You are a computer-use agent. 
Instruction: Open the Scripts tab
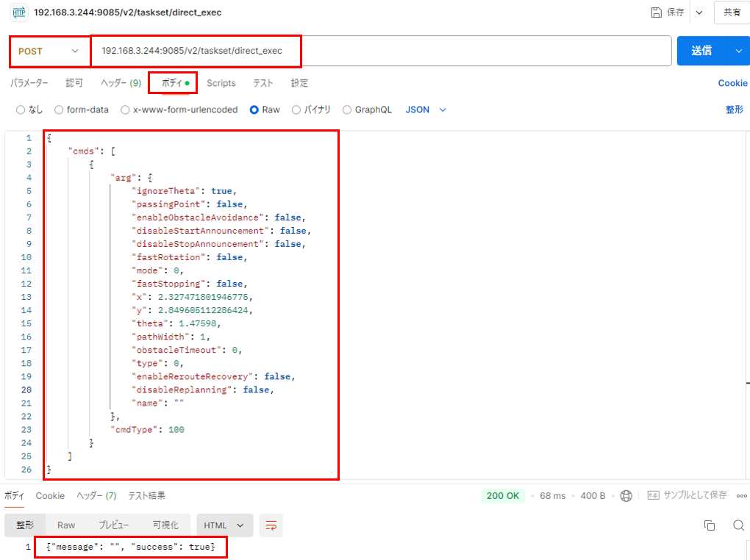pos(221,84)
